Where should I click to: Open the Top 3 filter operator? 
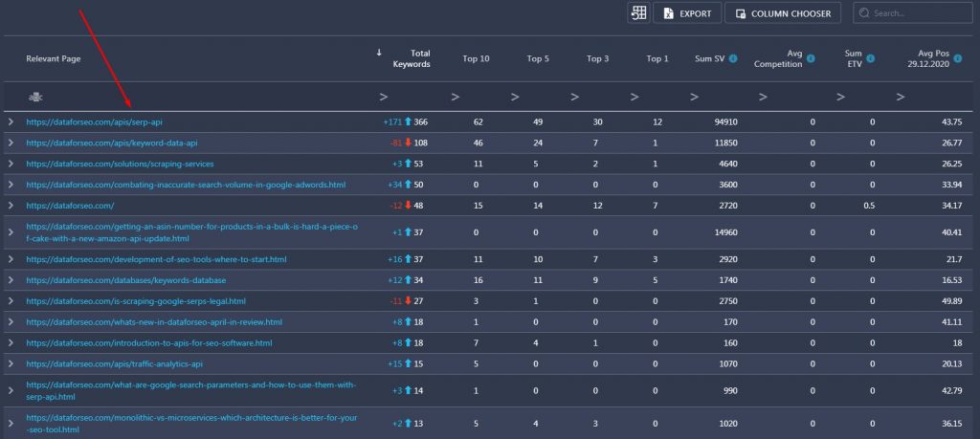575,97
